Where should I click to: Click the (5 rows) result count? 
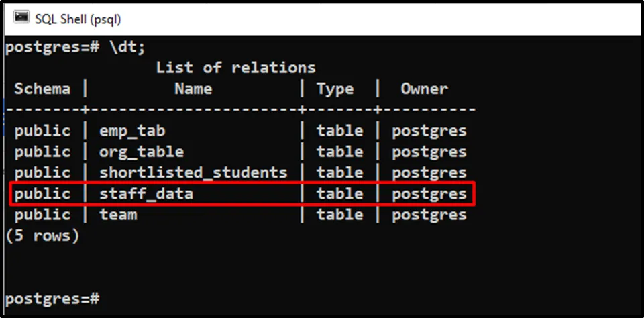coord(42,235)
